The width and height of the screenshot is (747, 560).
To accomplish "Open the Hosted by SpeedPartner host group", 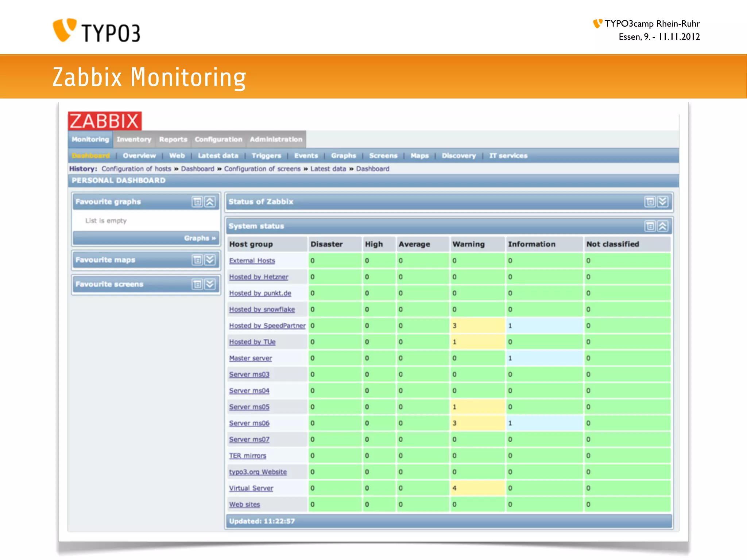I will pos(267,326).
